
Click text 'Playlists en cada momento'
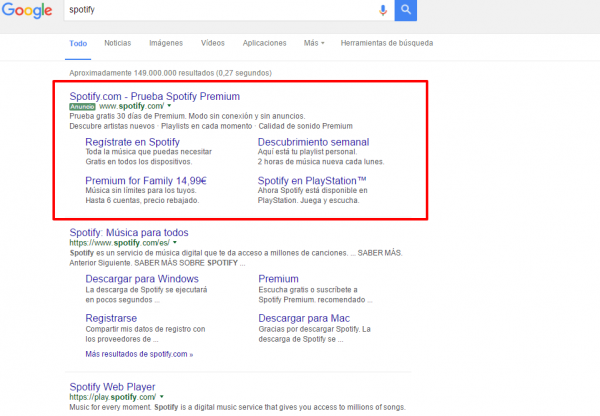[206, 126]
